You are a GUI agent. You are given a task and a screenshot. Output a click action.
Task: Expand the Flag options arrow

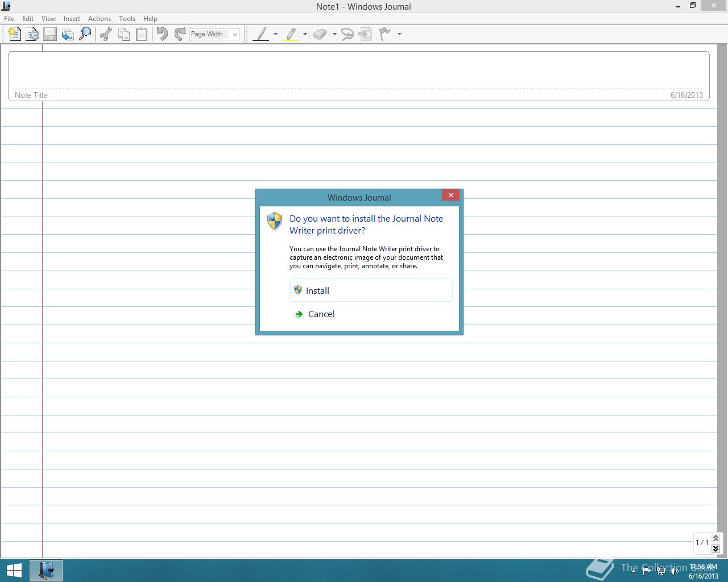[399, 34]
